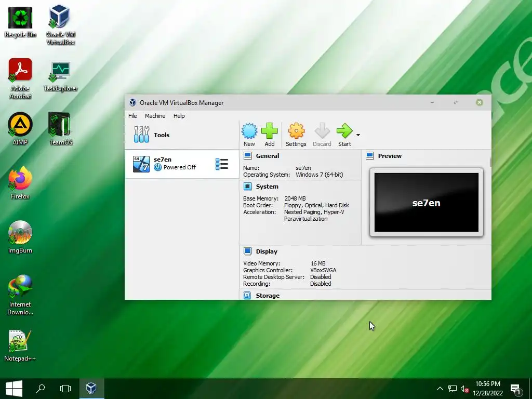
Task: Open Task View on the taskbar
Action: [65, 389]
